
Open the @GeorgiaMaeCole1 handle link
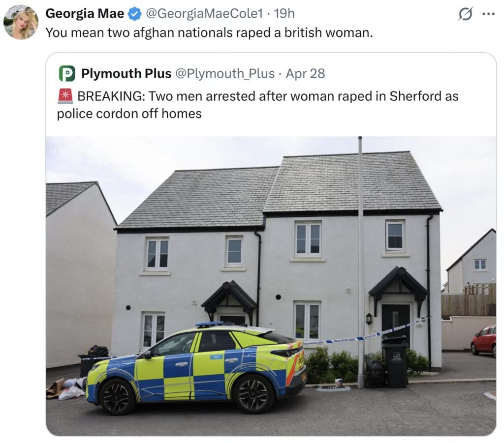pyautogui.click(x=204, y=13)
